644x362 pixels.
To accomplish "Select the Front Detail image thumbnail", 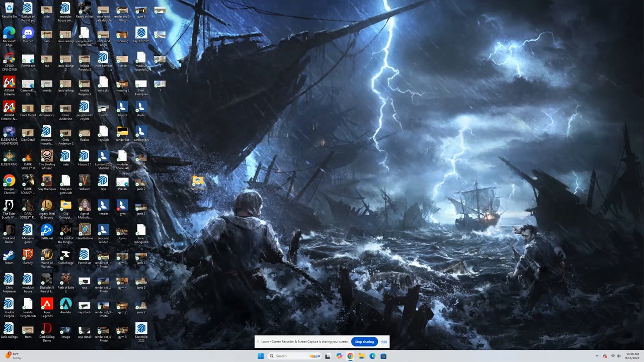I will pos(28,109).
